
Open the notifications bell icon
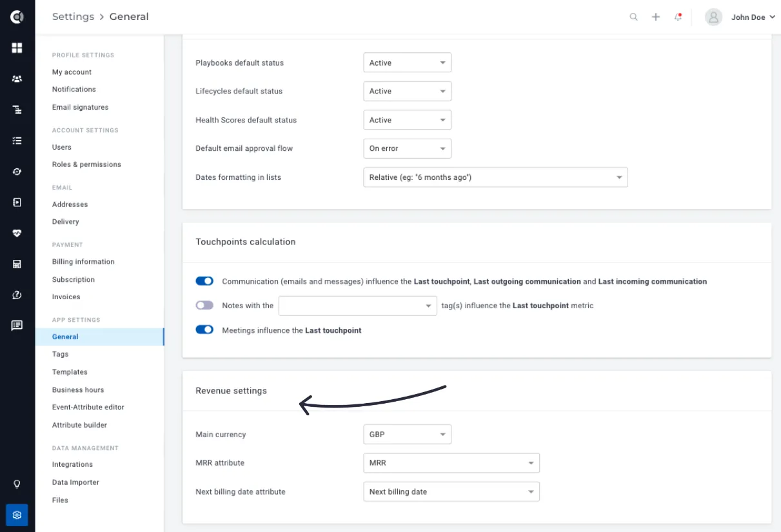click(678, 17)
